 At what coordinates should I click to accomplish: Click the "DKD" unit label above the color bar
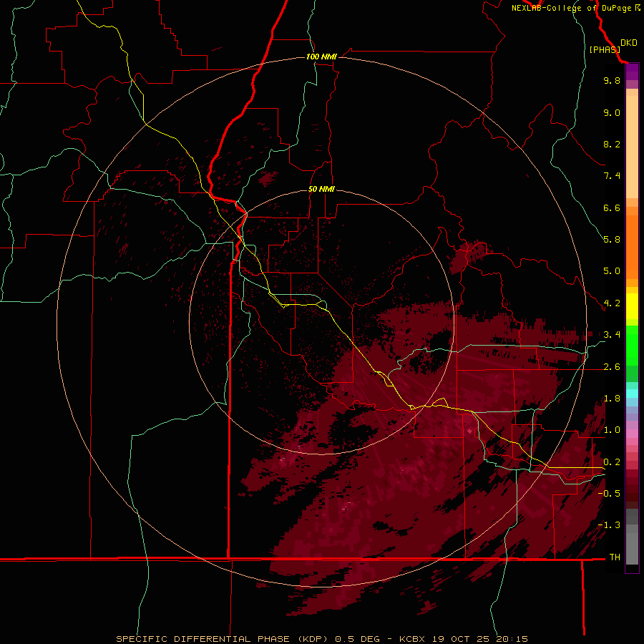coord(629,43)
